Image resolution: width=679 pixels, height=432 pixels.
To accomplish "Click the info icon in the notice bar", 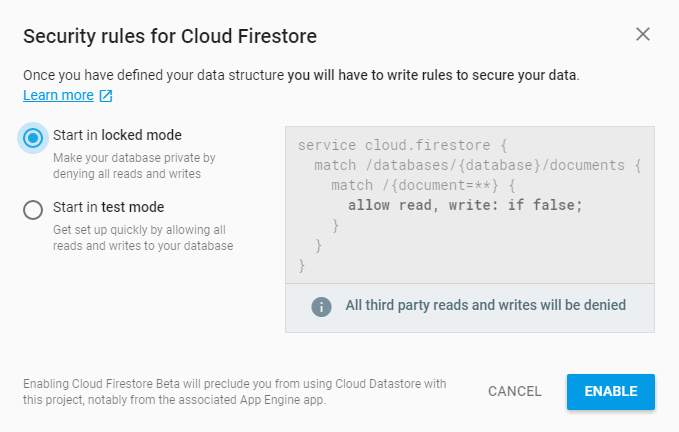I will tap(321, 307).
